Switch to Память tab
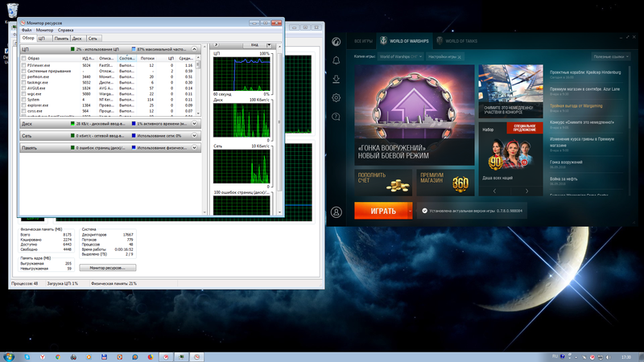 point(61,38)
